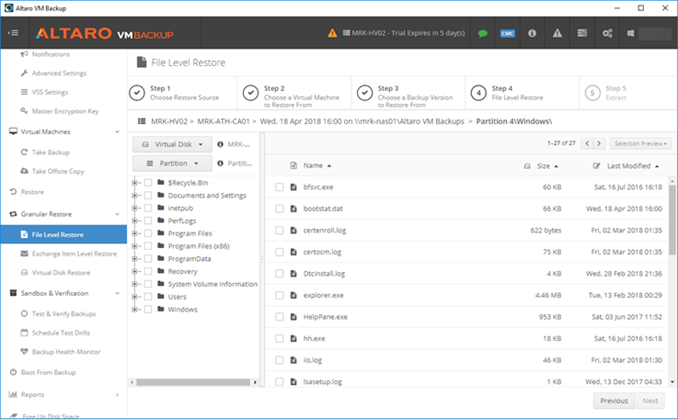This screenshot has height=419, width=678.
Task: Tick the bfsvc.exe checkbox
Action: tap(279, 187)
